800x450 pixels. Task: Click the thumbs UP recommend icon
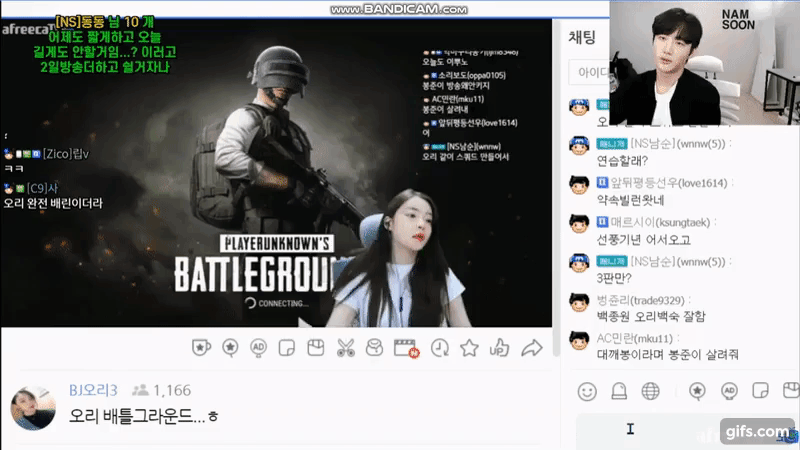click(x=499, y=348)
